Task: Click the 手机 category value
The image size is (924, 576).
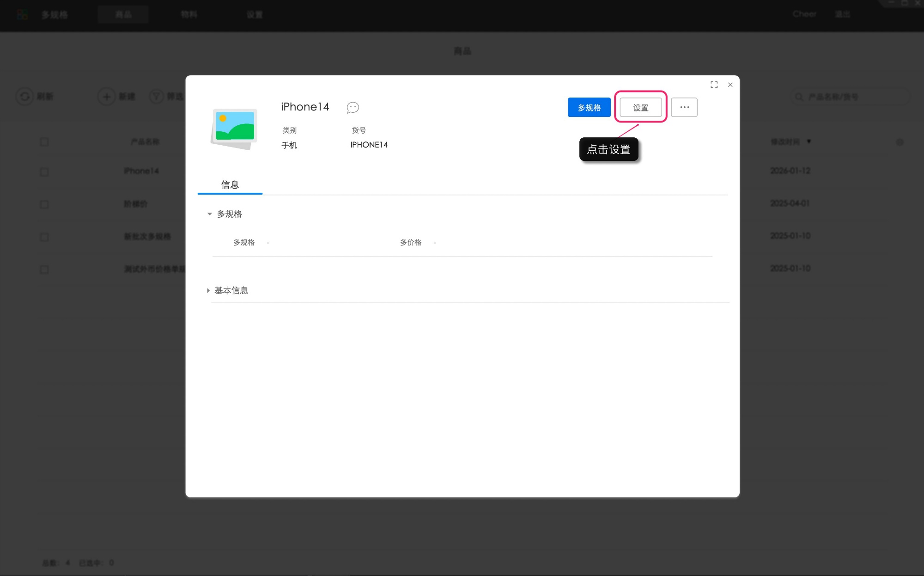Action: 289,145
